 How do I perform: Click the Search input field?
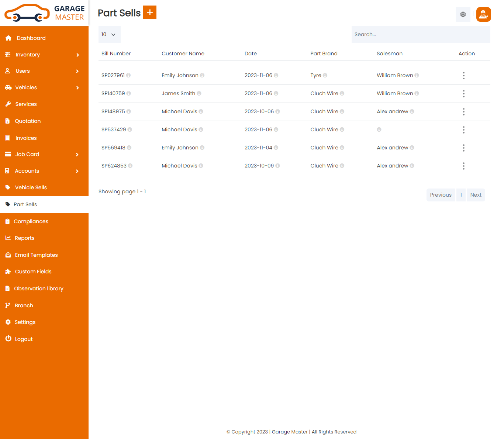(x=421, y=34)
